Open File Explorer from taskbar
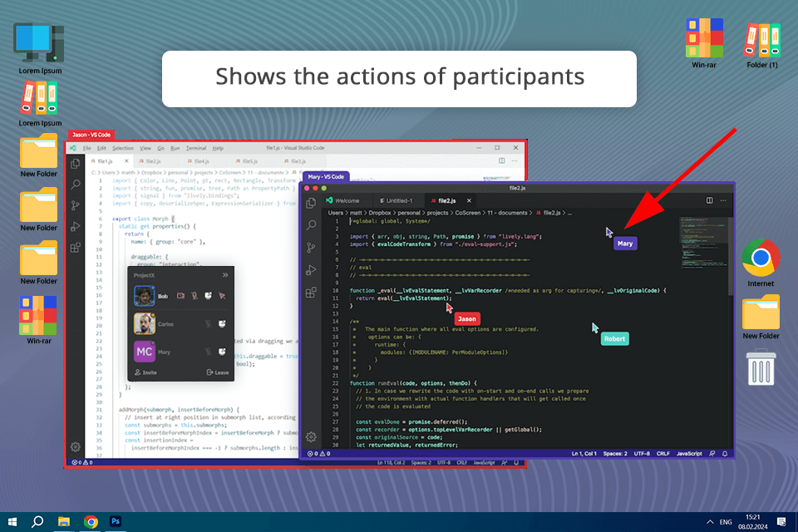Screen dimensions: 798x532 point(64,522)
